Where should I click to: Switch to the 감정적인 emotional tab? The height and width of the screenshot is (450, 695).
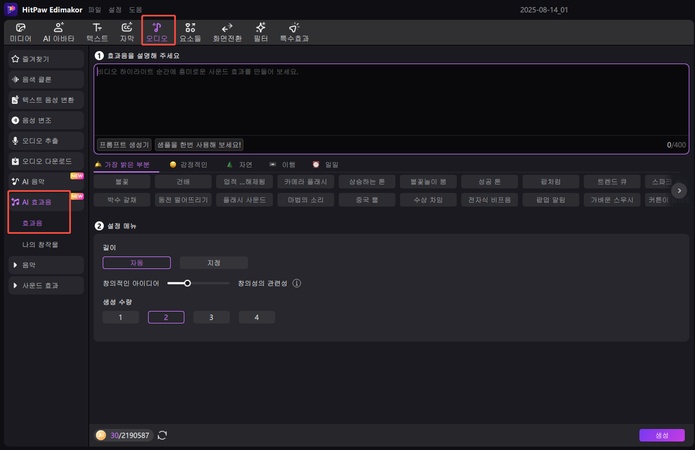pos(188,164)
